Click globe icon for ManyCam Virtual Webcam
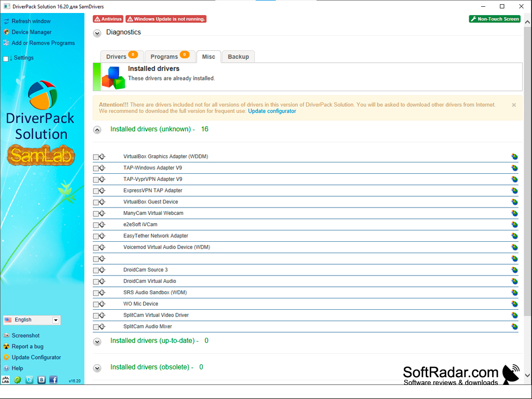 514,213
